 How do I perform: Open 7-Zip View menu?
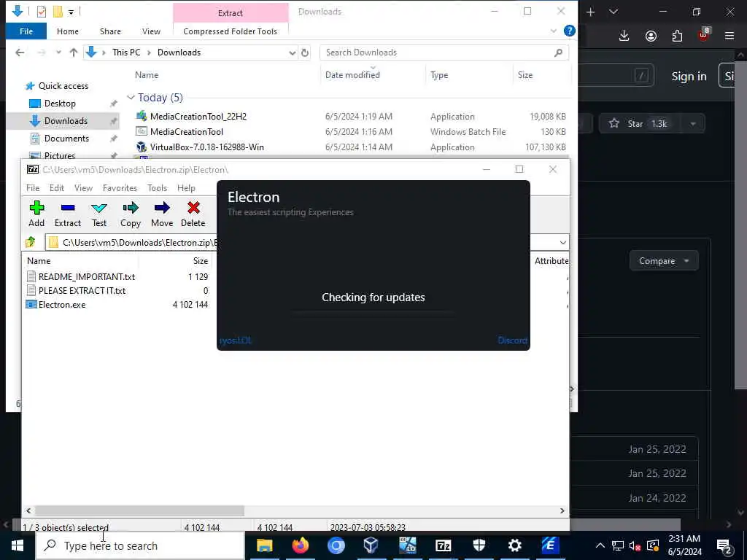83,188
